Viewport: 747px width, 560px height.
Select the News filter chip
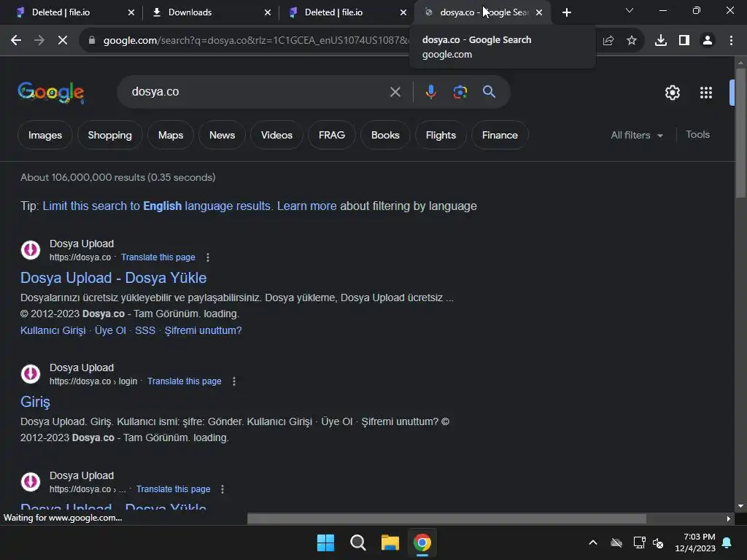222,135
